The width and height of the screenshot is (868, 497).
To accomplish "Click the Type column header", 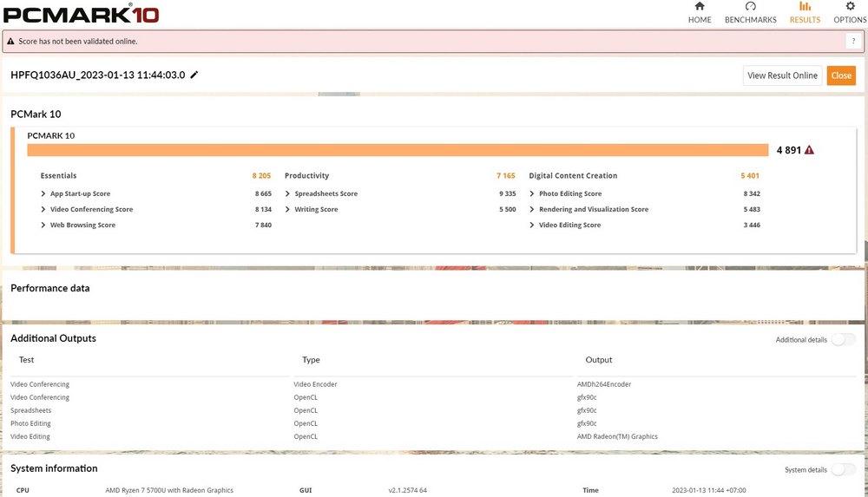I will coord(311,360).
